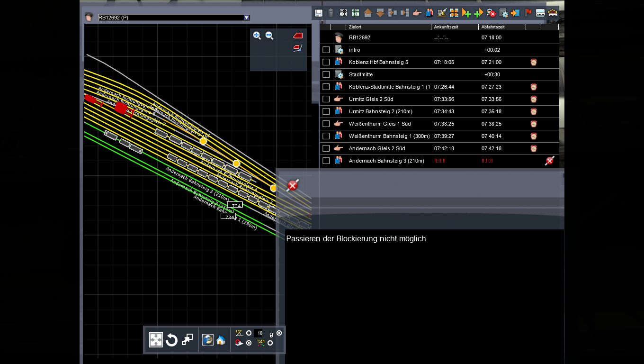This screenshot has width=644, height=364.
Task: Open the RB12692 (P) service dropdown
Action: click(x=246, y=18)
